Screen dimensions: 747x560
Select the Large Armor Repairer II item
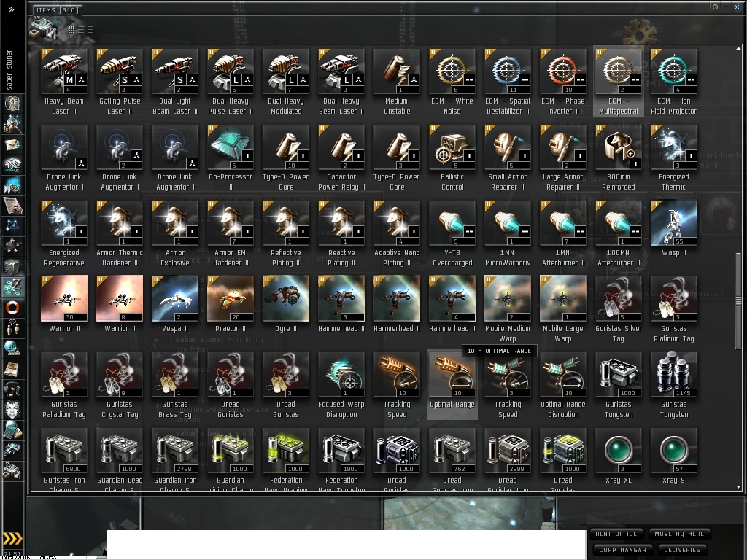tap(562, 157)
